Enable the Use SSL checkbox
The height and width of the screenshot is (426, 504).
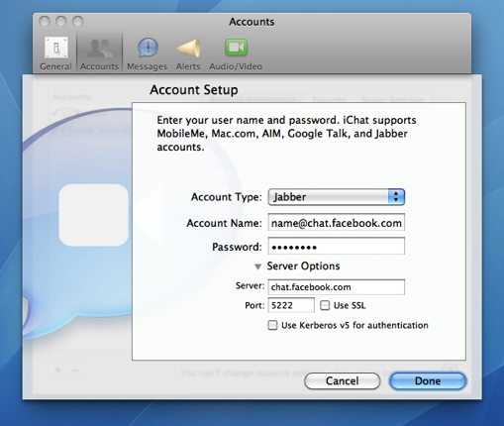tap(325, 305)
